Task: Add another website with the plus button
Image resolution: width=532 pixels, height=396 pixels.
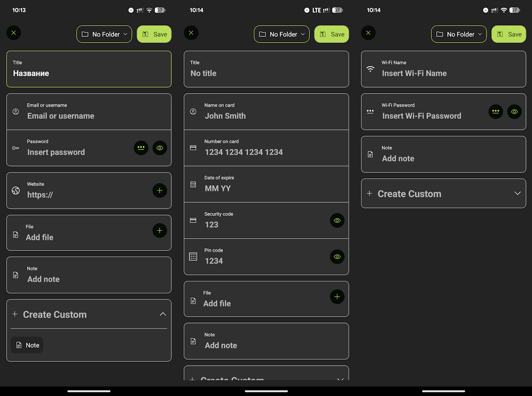Action: (160, 191)
